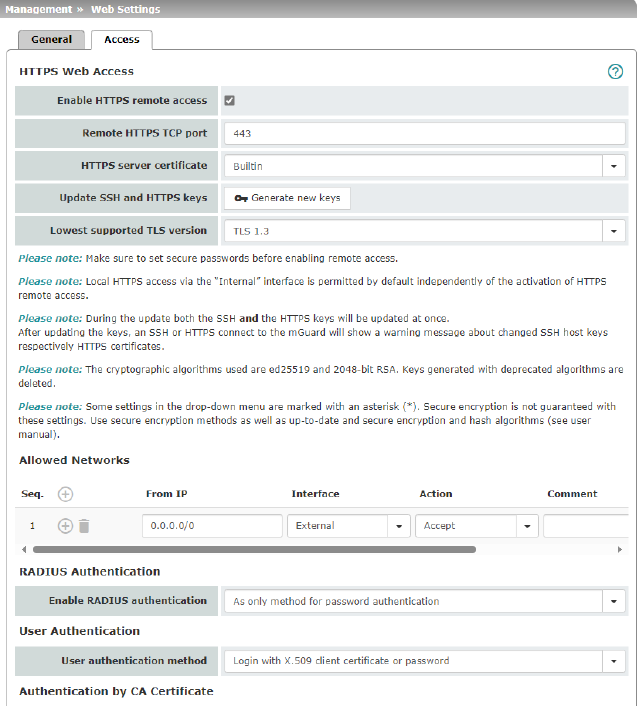Click the Seq. column header
Image resolution: width=642 pixels, height=706 pixels.
click(32, 494)
